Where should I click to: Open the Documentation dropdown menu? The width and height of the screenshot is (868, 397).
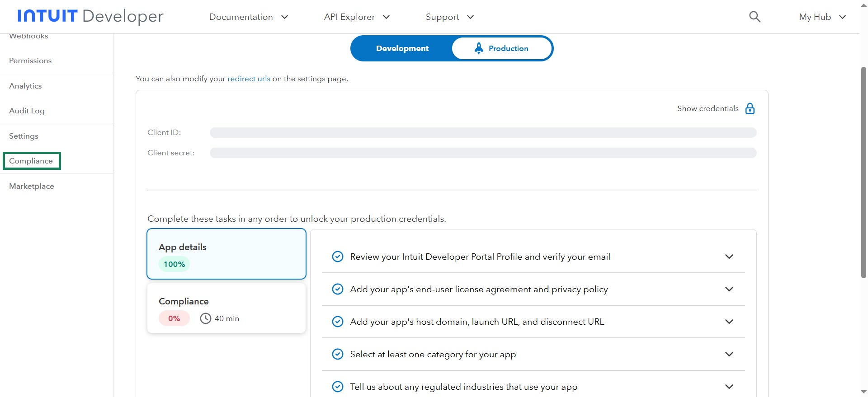[x=248, y=17]
